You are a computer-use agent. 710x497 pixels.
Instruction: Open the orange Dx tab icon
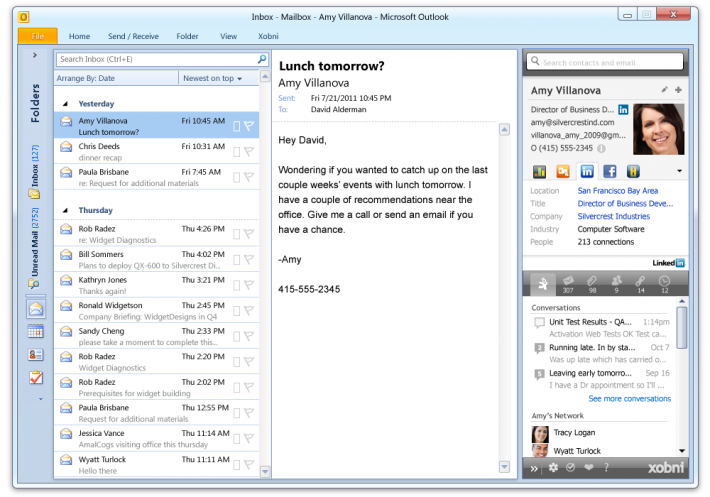pos(563,172)
